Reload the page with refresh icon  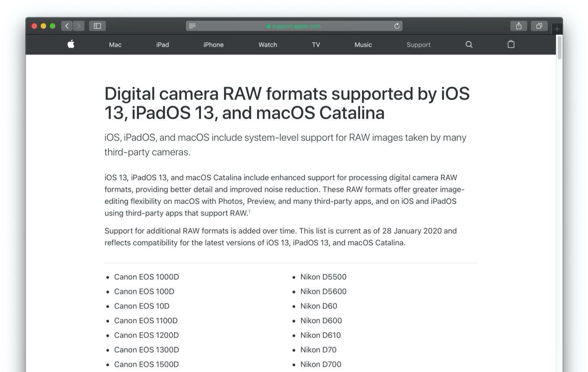click(x=397, y=26)
